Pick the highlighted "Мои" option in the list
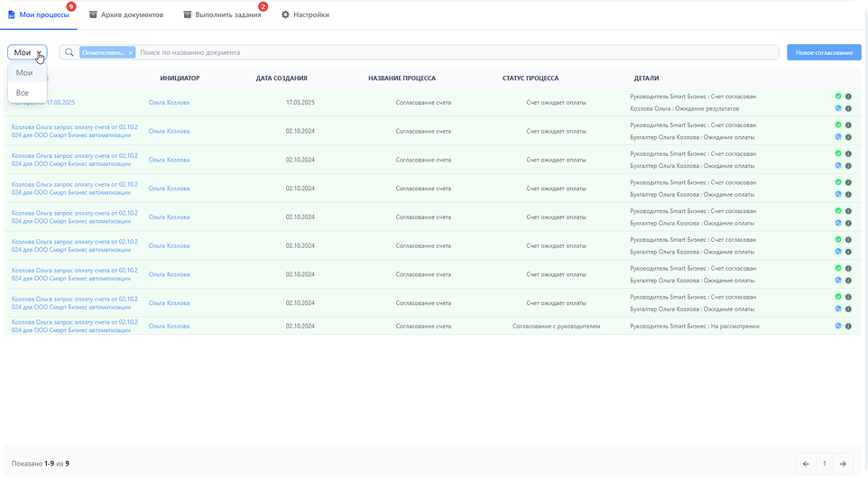The width and height of the screenshot is (868, 480). (x=24, y=73)
